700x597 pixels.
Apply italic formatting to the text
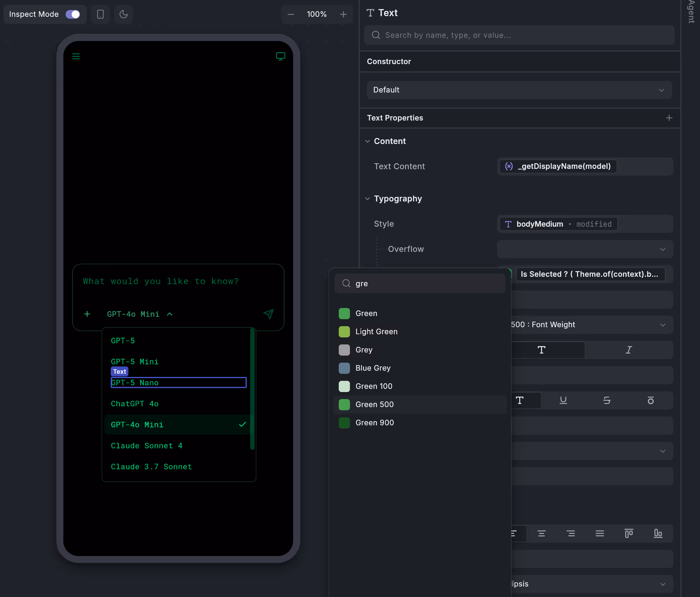click(x=629, y=350)
